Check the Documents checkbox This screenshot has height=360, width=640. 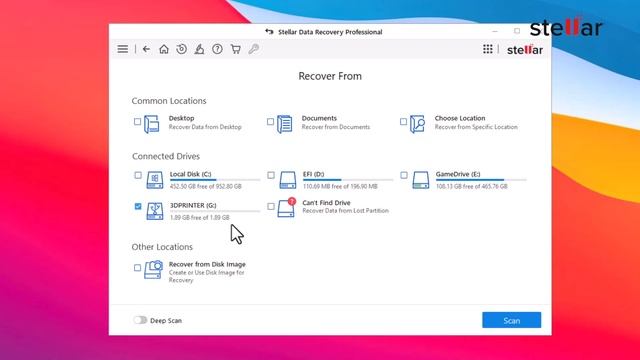point(270,122)
